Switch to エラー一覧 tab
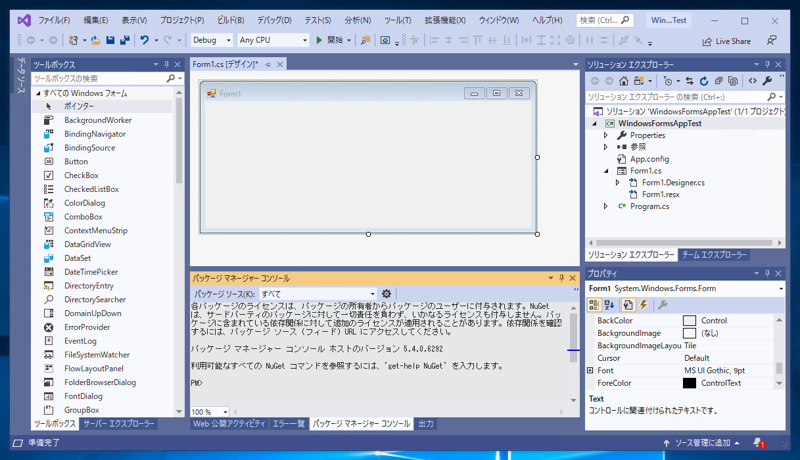Image resolution: width=800 pixels, height=460 pixels. point(288,424)
